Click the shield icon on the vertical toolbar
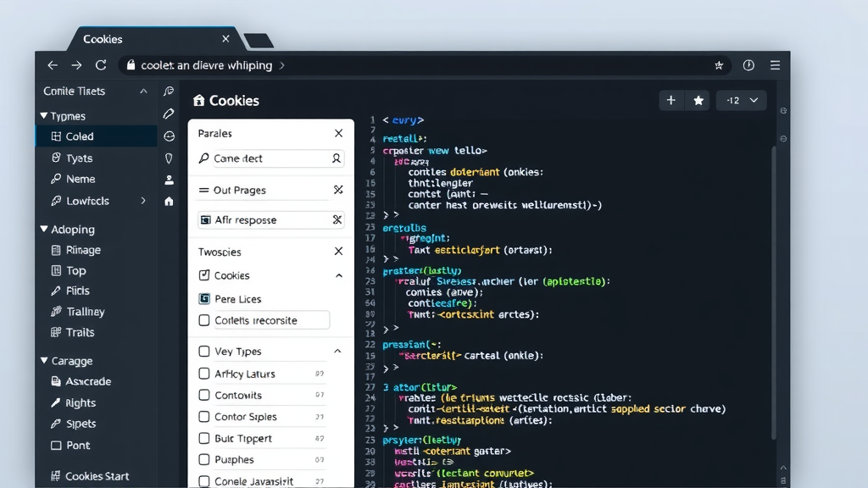This screenshot has height=488, width=868. pos(169,157)
